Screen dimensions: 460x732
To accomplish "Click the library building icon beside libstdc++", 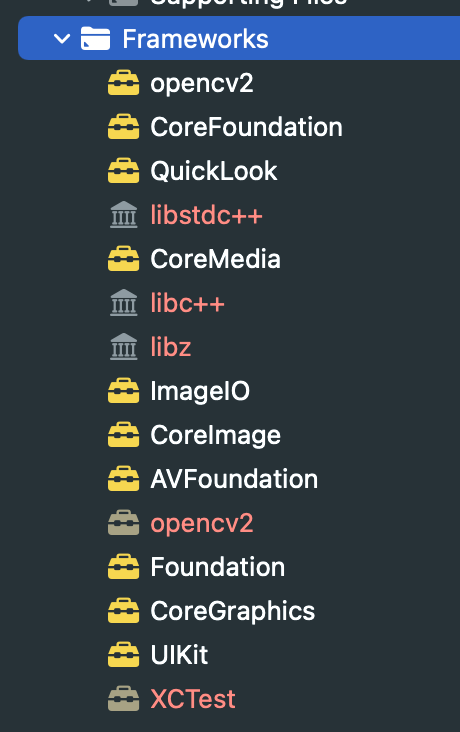I will pyautogui.click(x=124, y=215).
